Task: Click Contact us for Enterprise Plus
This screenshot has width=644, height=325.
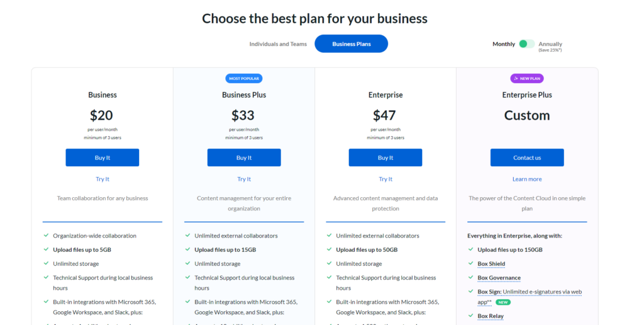Action: click(527, 157)
